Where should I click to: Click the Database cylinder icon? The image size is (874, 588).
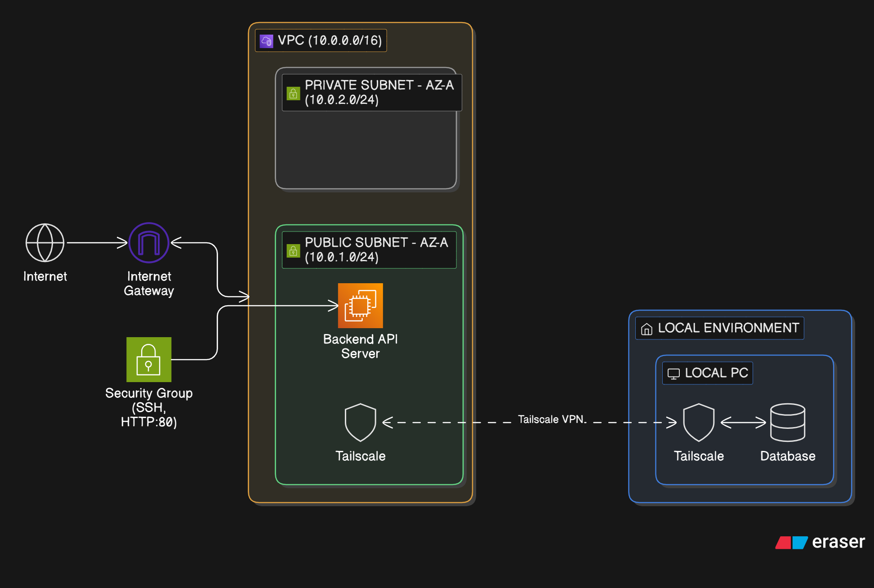(787, 423)
